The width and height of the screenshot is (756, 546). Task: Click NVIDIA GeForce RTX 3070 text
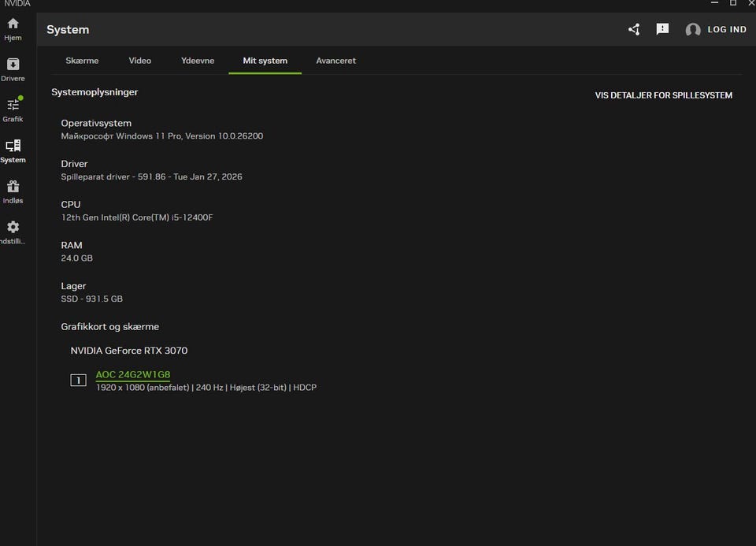pos(128,351)
